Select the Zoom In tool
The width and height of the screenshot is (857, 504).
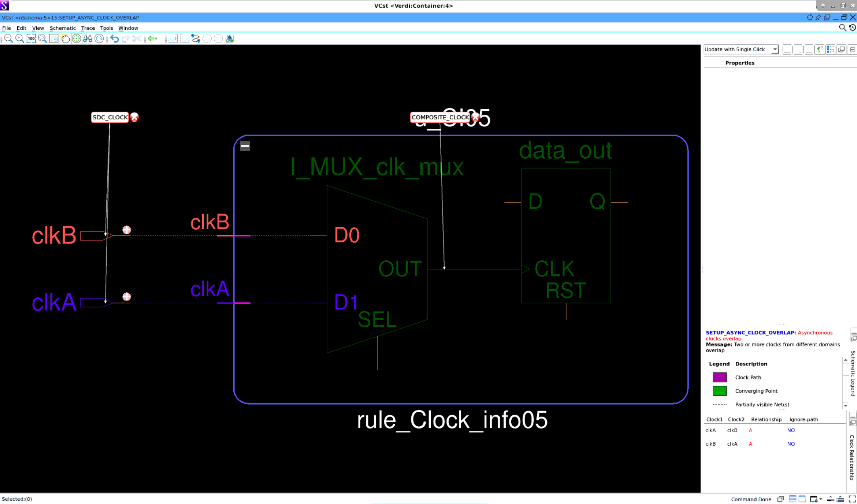(19, 38)
